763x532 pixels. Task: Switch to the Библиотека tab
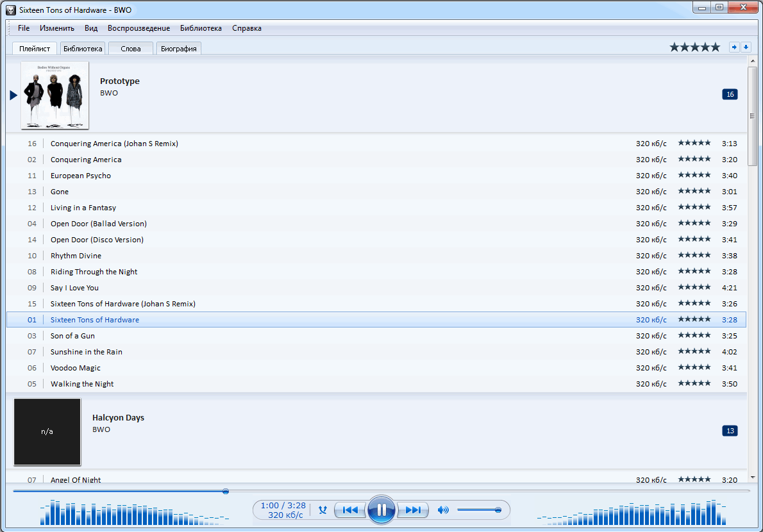pos(83,49)
